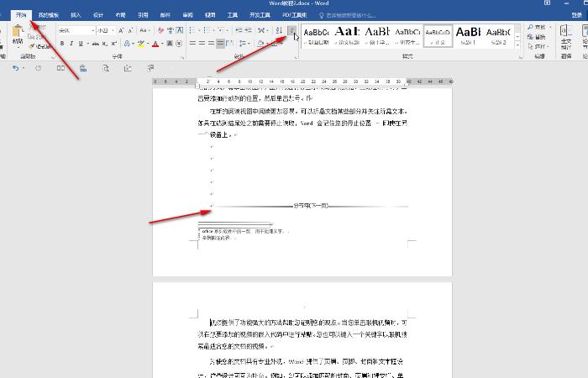Apply the Heading 2 style
588x378 pixels.
[x=498, y=35]
